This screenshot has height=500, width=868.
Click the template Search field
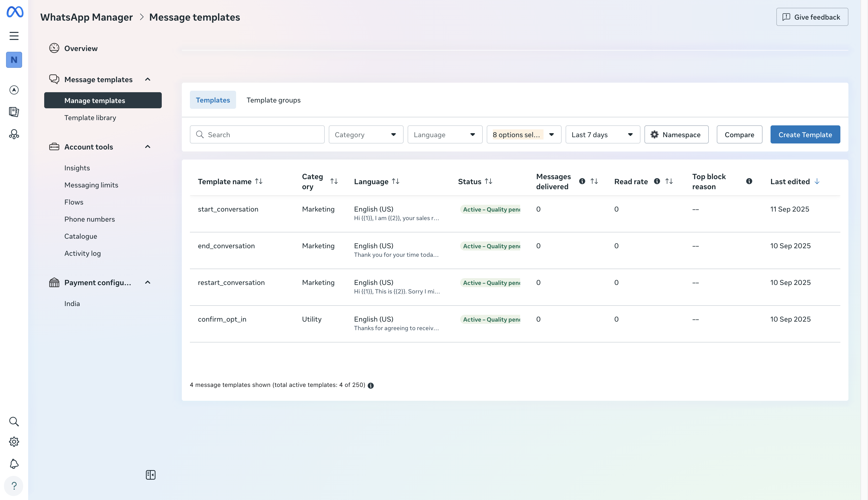pos(257,135)
